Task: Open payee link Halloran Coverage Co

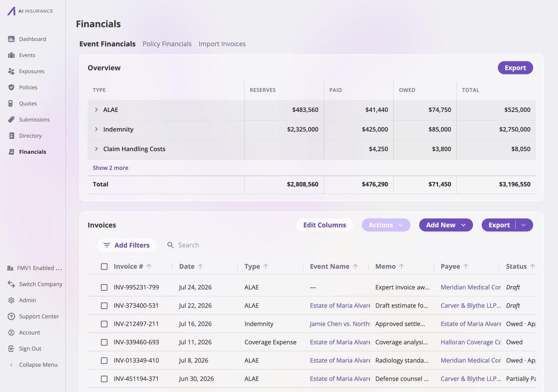Action: click(x=471, y=342)
